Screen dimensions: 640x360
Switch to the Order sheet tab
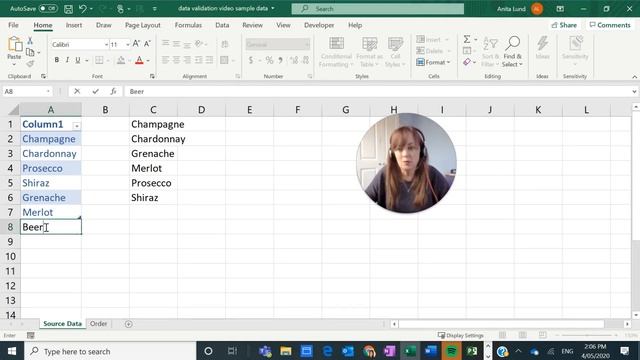click(98, 323)
